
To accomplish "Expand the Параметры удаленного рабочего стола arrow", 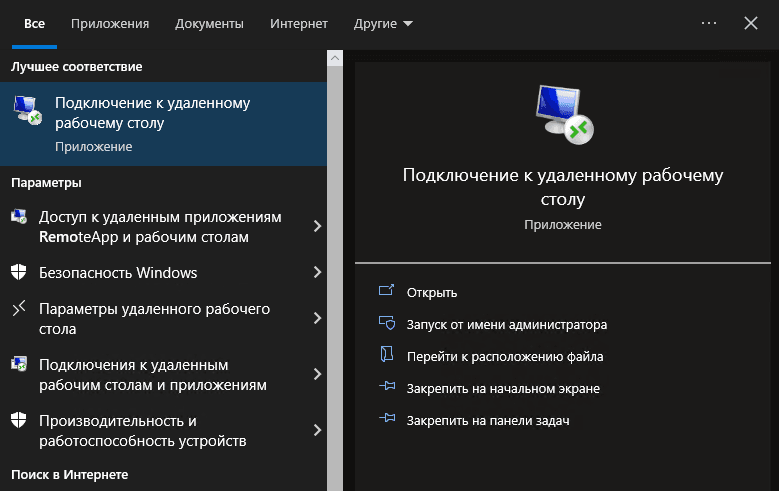I will (x=317, y=318).
